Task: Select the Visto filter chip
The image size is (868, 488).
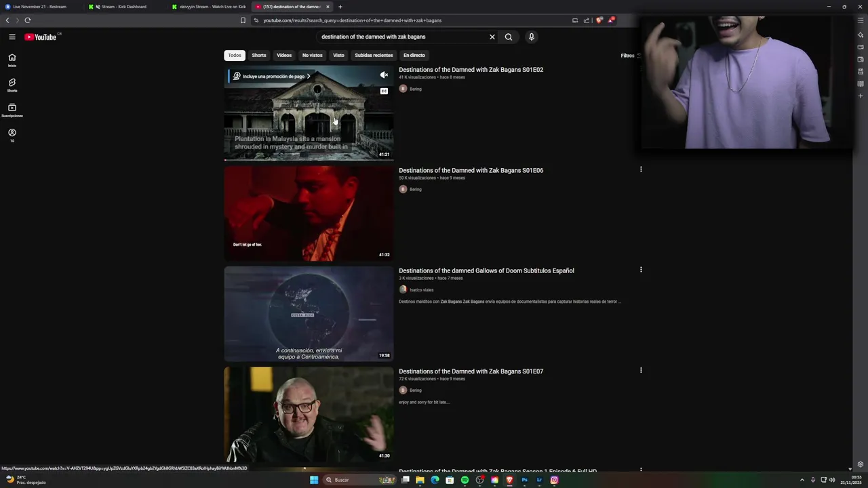Action: tap(338, 56)
